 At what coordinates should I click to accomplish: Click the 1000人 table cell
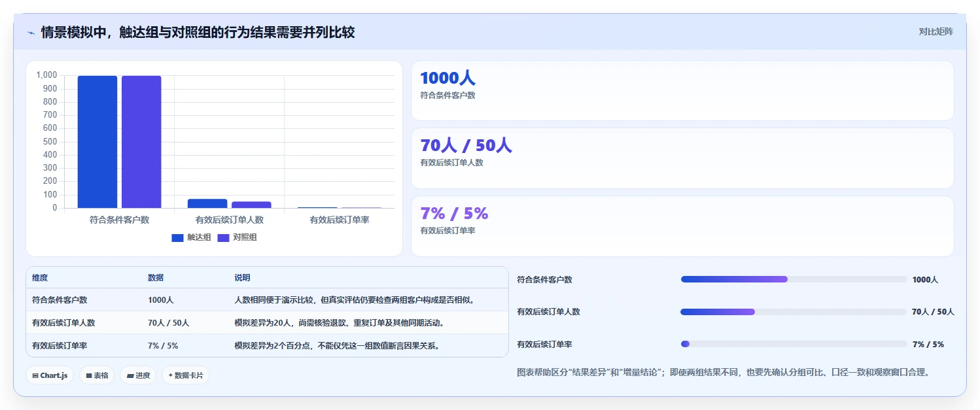coord(160,300)
